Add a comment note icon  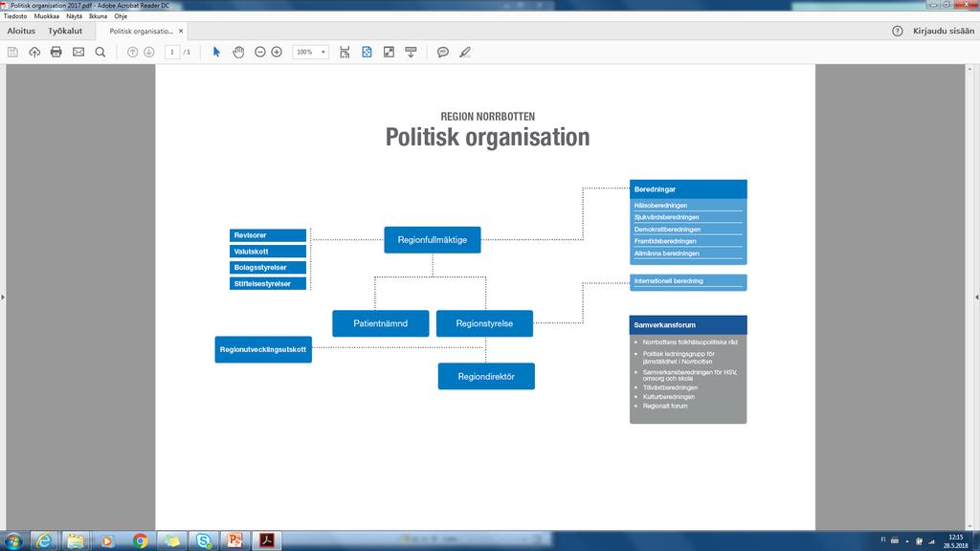point(442,53)
